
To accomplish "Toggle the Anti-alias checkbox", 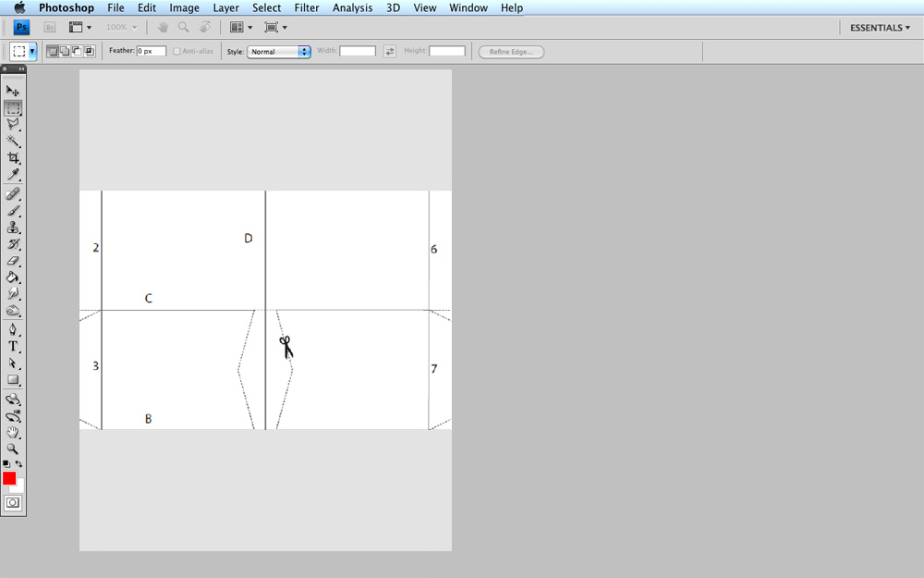I will [176, 51].
